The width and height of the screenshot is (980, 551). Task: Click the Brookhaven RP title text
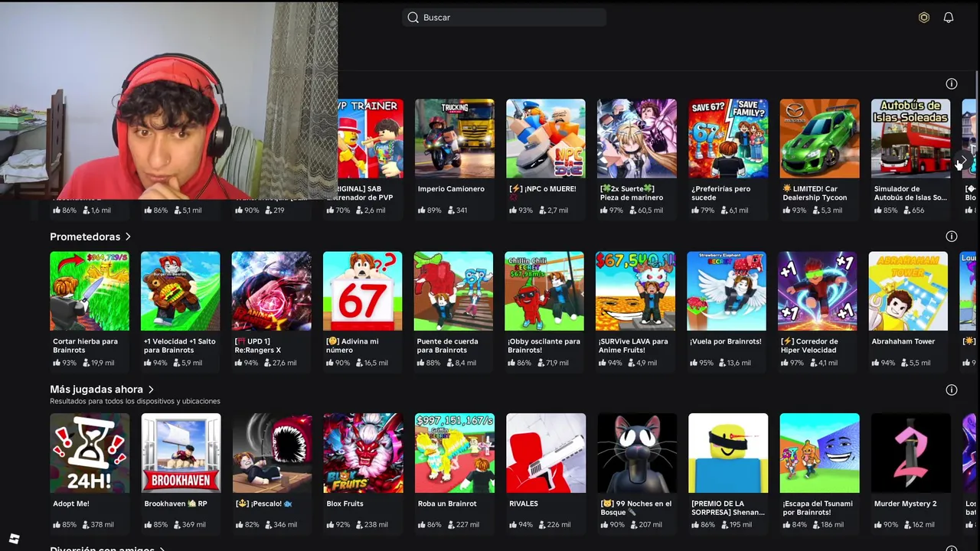(x=175, y=504)
